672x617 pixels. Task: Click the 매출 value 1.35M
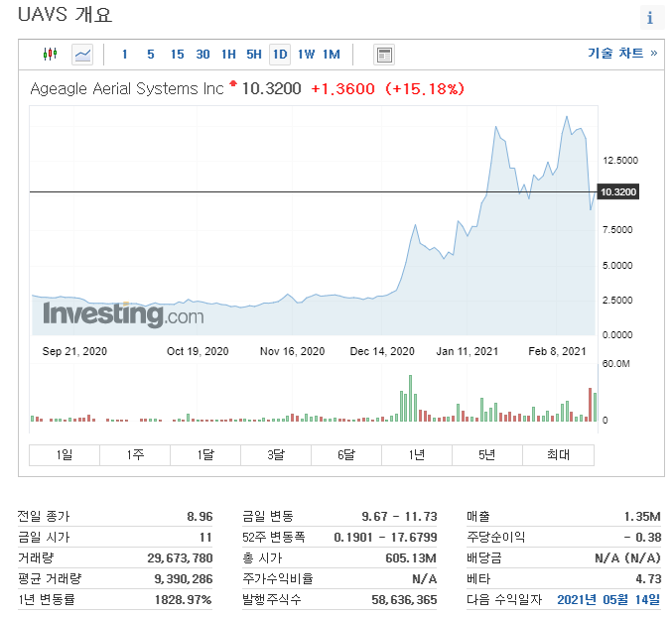tap(642, 517)
